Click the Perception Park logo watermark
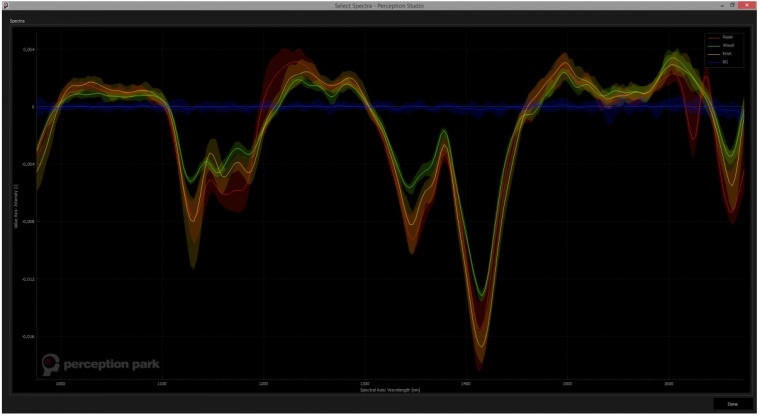The height and width of the screenshot is (416, 760). point(100,363)
